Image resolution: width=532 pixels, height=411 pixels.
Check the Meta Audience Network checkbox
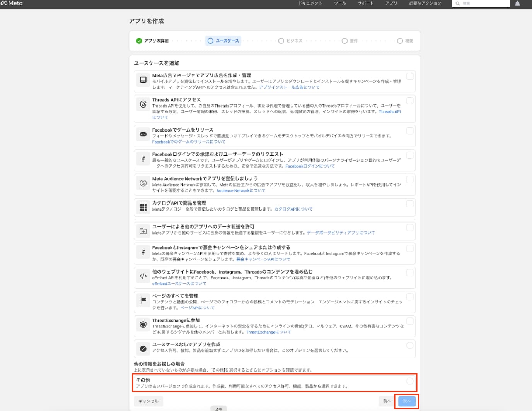(410, 180)
